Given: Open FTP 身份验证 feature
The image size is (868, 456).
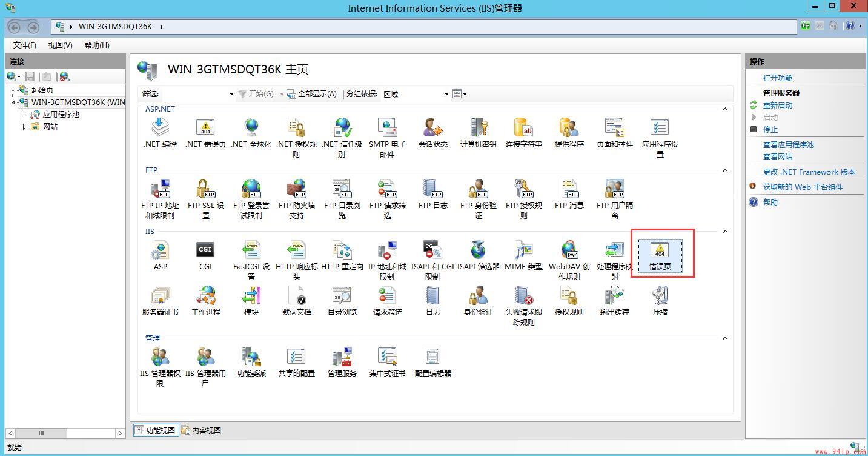Looking at the screenshot, I should click(478, 199).
